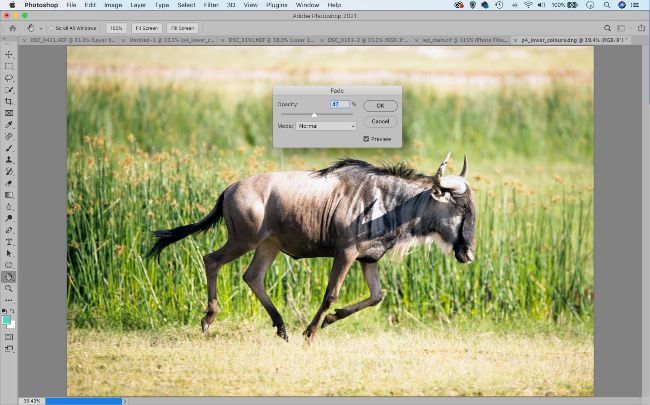This screenshot has height=405, width=650.
Task: Open the Edit menu
Action: [x=90, y=5]
